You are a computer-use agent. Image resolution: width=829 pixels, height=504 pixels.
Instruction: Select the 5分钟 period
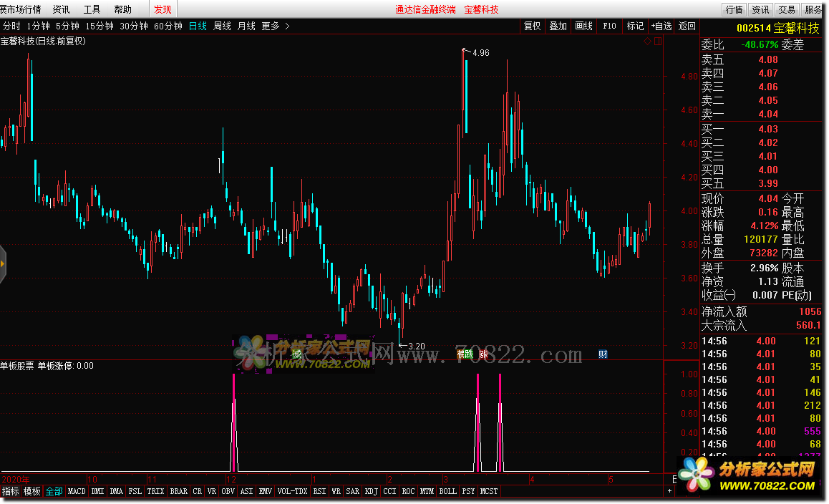point(68,26)
